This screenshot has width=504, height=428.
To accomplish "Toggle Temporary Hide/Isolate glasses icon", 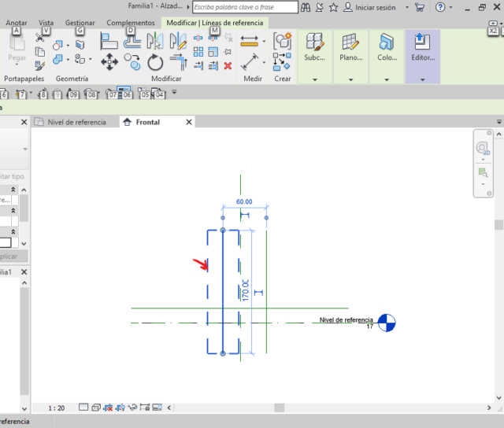I will coord(132,408).
